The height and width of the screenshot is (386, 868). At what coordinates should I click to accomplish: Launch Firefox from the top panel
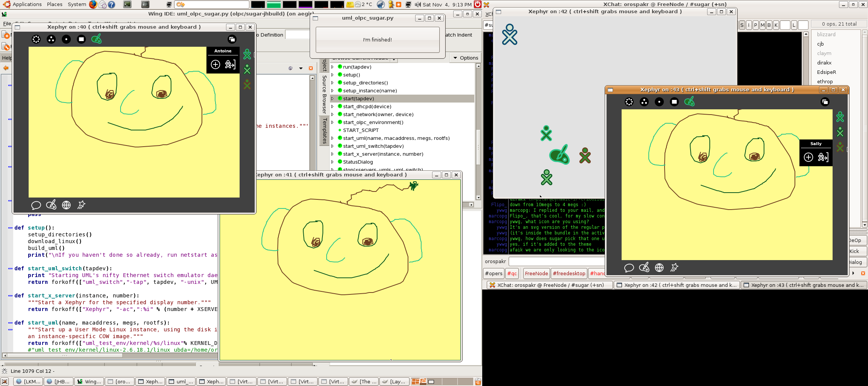[93, 5]
